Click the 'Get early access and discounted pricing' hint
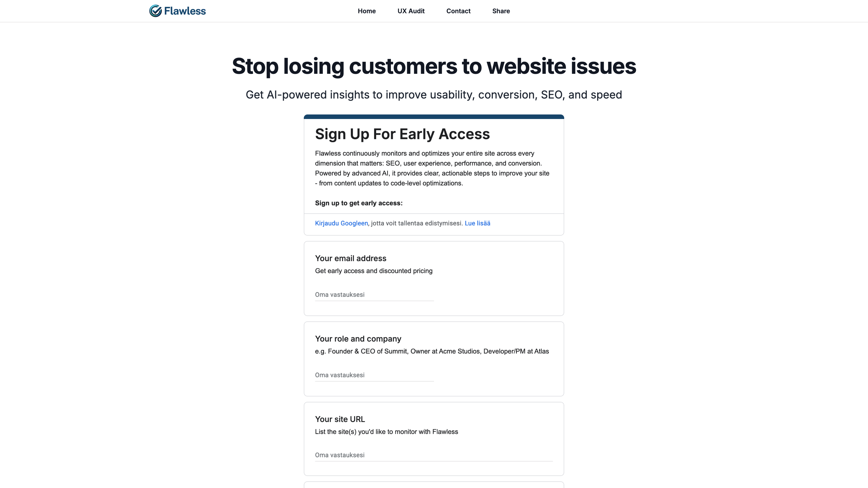Screen dimensions: 868x488 coord(373,271)
